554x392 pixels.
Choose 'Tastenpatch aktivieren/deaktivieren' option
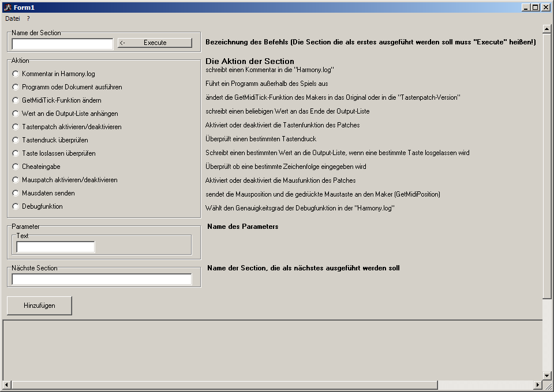coord(16,127)
